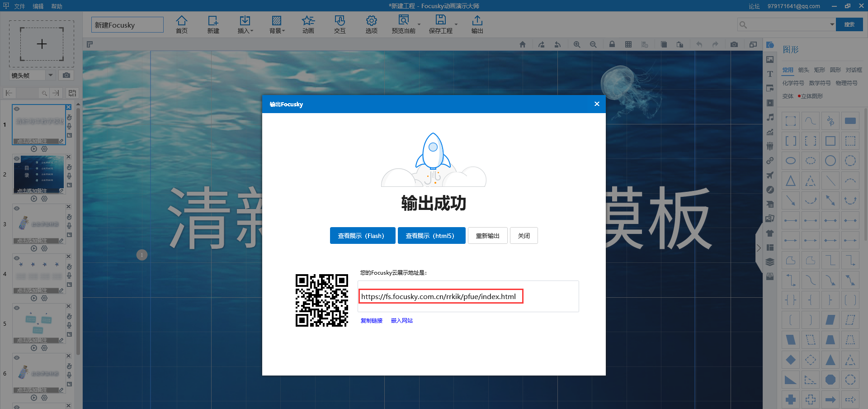
Task: Open the 编辑 menu
Action: point(38,6)
